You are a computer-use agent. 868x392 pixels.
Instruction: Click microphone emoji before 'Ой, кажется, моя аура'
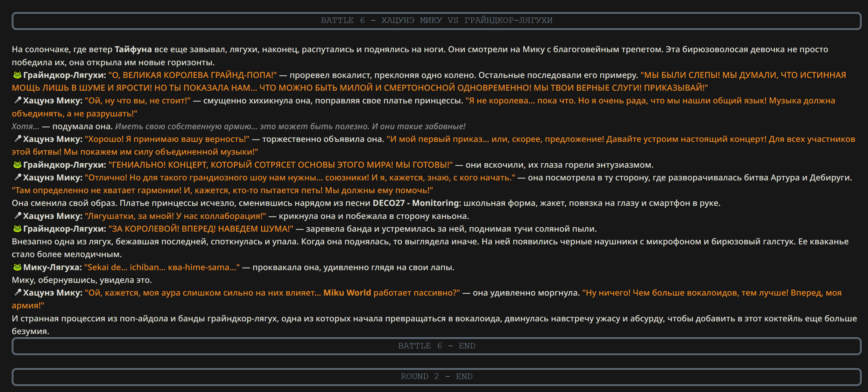pyautogui.click(x=17, y=293)
